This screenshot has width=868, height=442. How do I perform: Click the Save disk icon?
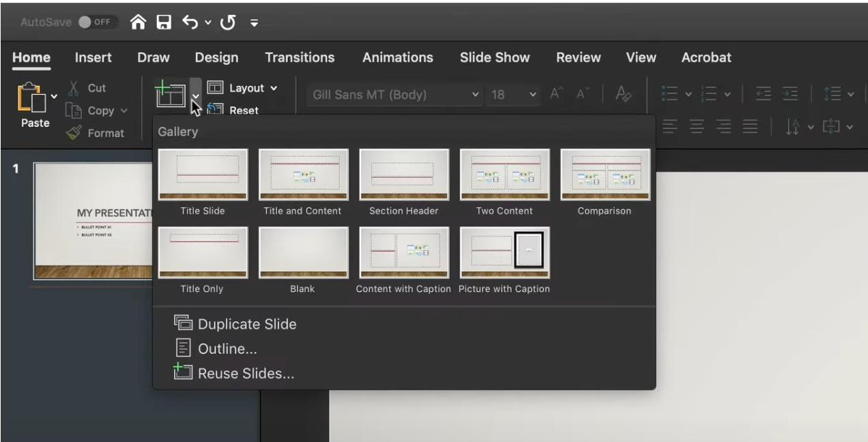click(x=164, y=23)
